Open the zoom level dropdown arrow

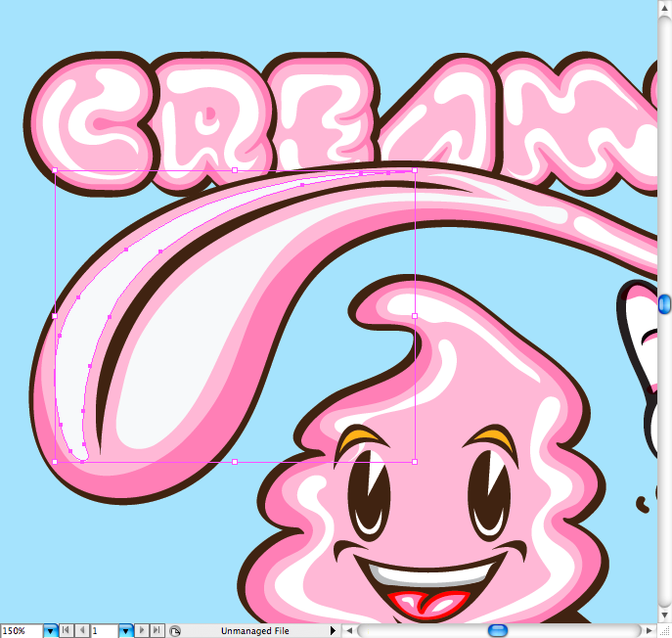(51, 631)
